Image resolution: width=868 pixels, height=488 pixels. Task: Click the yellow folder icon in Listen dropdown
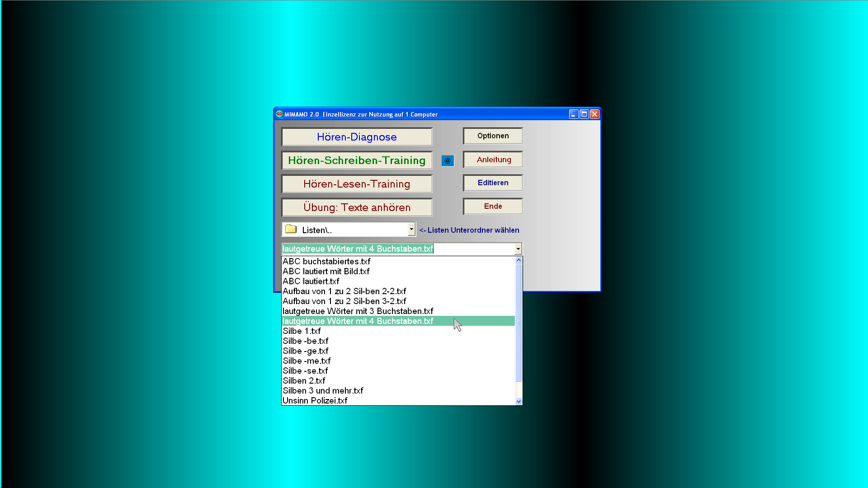pos(291,229)
